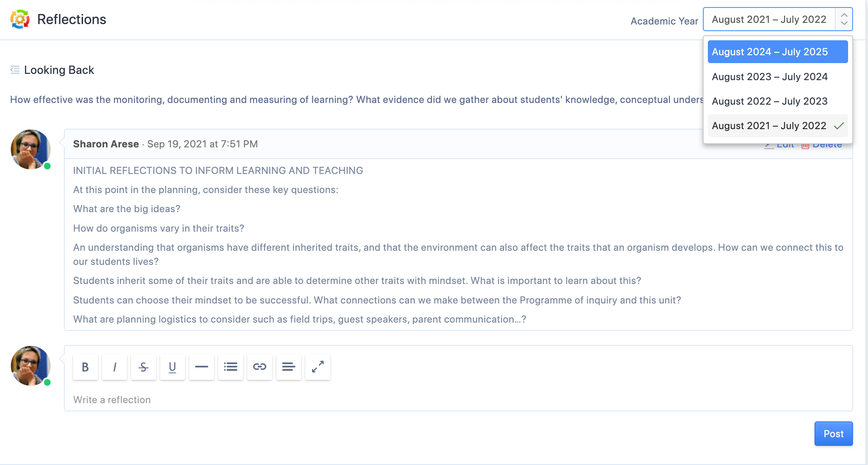The height and width of the screenshot is (465, 868).
Task: Post the written reflection
Action: pos(834,433)
